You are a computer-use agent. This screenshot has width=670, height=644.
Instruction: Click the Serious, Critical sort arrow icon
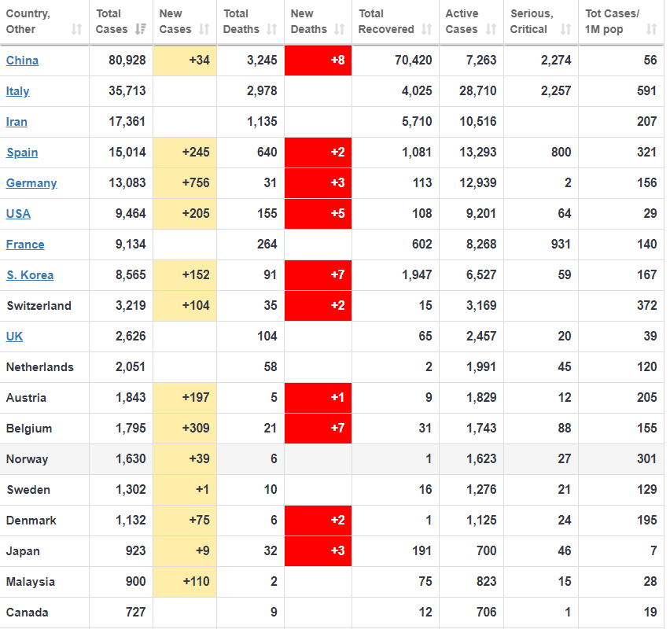coord(565,29)
